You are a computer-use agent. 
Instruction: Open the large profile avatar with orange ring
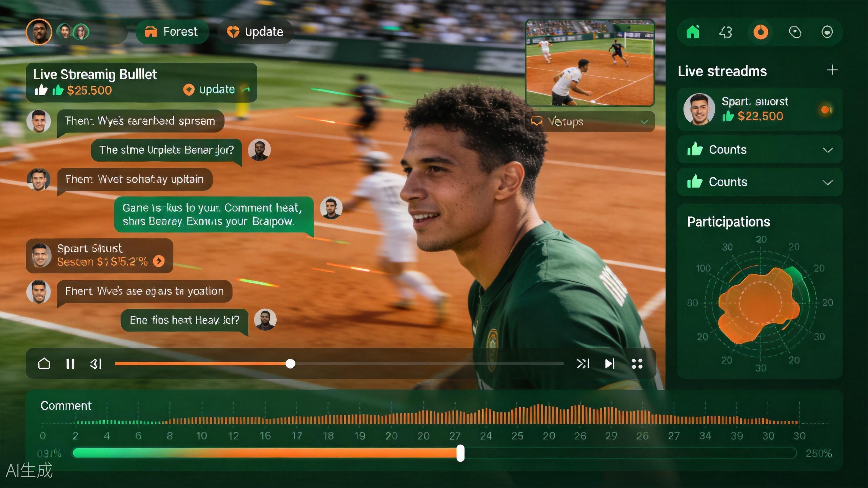[x=39, y=32]
